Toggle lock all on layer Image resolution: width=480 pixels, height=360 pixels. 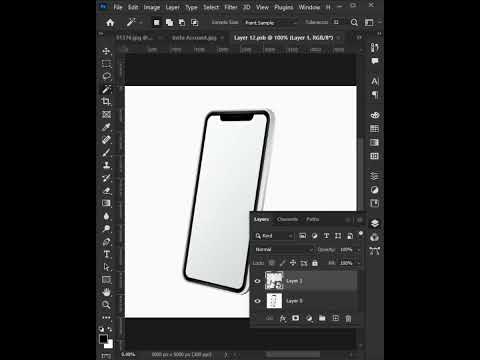pos(315,263)
